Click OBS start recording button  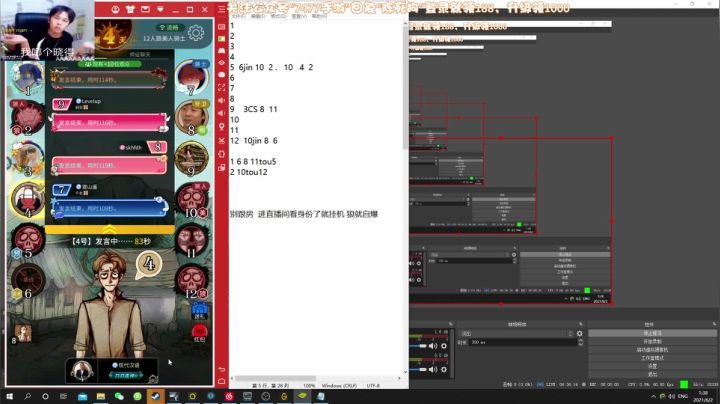[652, 342]
